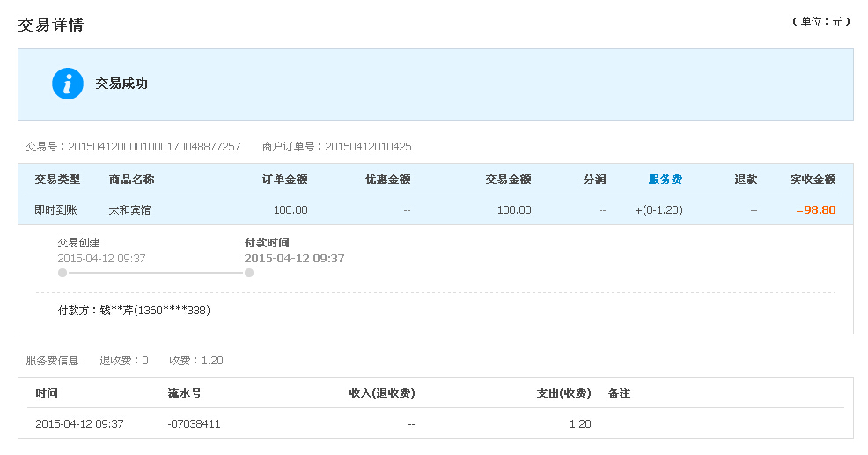Viewport: 868px width, 455px height.
Task: Click the 收入(退收费) column header
Action: pos(382,393)
